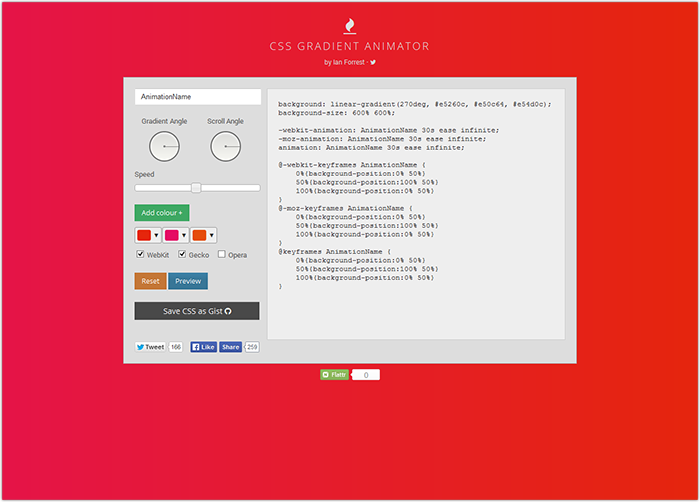Click the background: linear-gradient code line
This screenshot has width=700, height=502.
(x=415, y=104)
